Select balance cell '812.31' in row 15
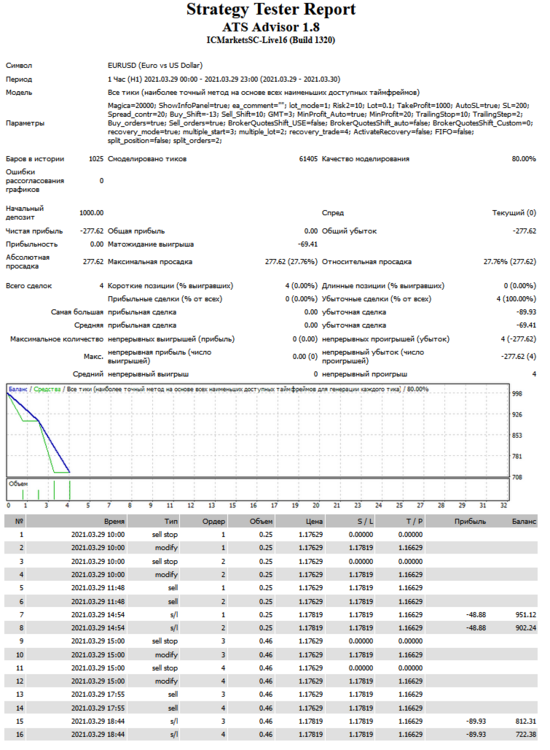 tap(526, 721)
